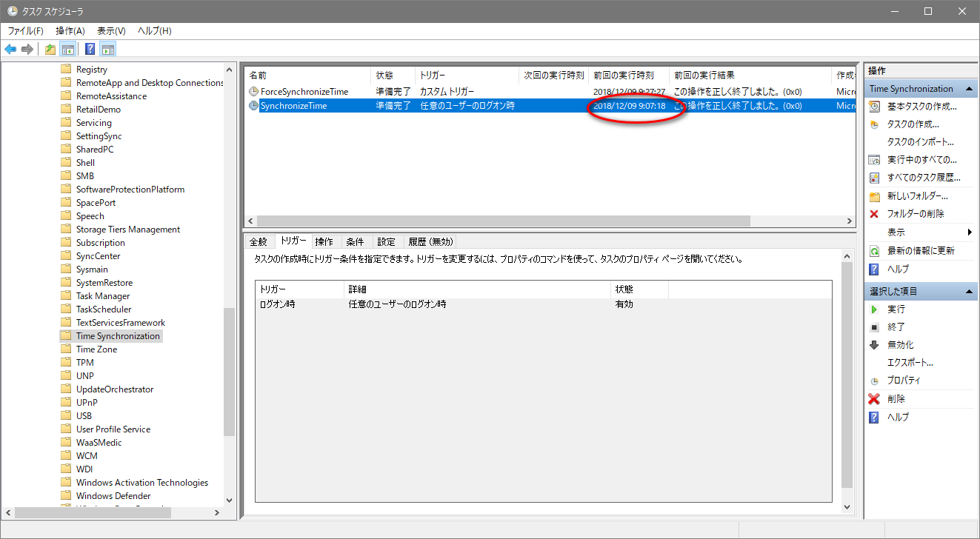Select the Time Zone folder in tree

pyautogui.click(x=96, y=349)
